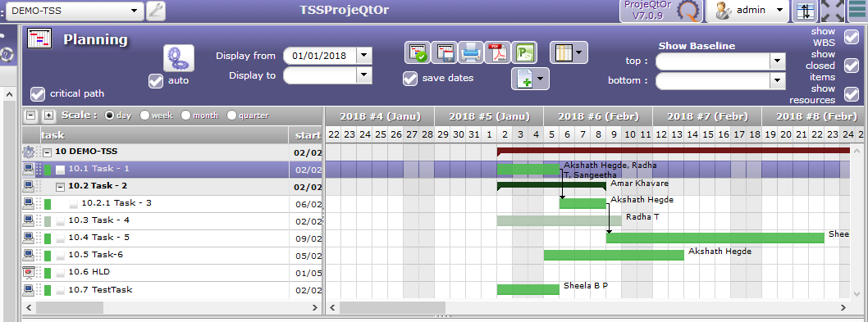Toggle the show resources checkbox
The width and height of the screenshot is (868, 322).
coord(851,94)
